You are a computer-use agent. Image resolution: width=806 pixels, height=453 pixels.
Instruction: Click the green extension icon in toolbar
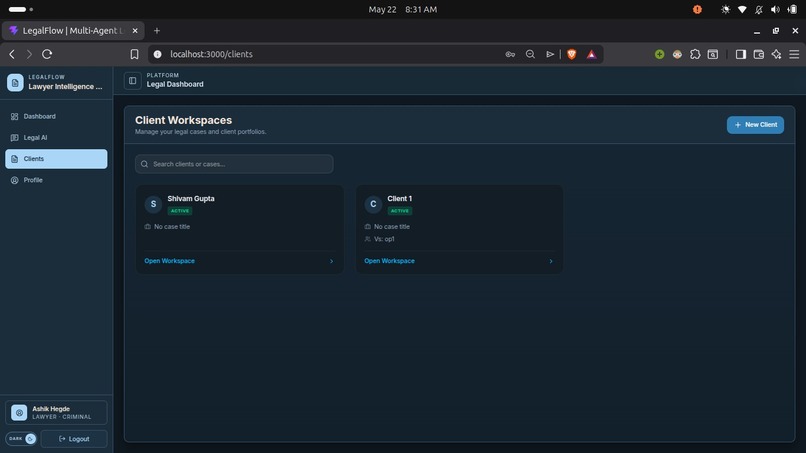coord(660,54)
